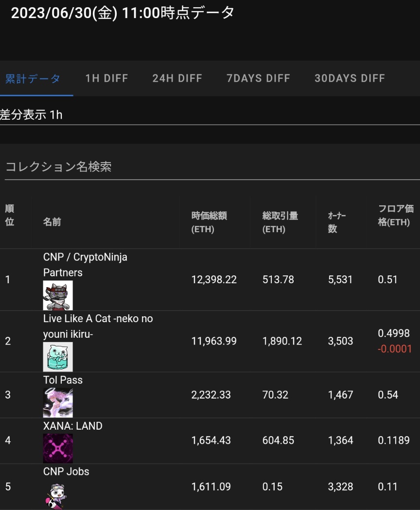420x510 pixels.
Task: Select floor price 0.54
Action: point(387,395)
